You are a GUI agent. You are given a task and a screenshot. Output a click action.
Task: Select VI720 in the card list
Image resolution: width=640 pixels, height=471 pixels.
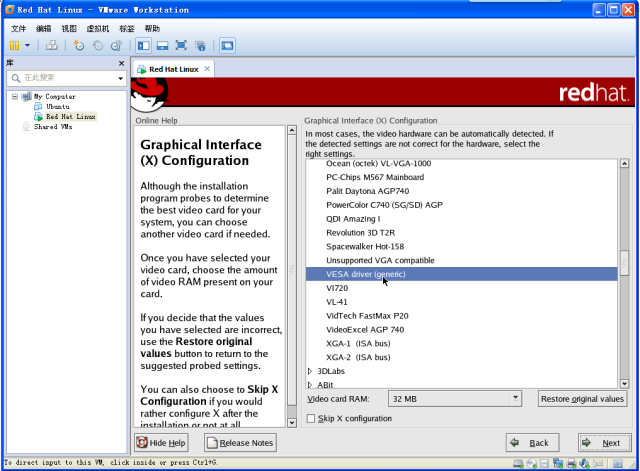click(x=461, y=288)
